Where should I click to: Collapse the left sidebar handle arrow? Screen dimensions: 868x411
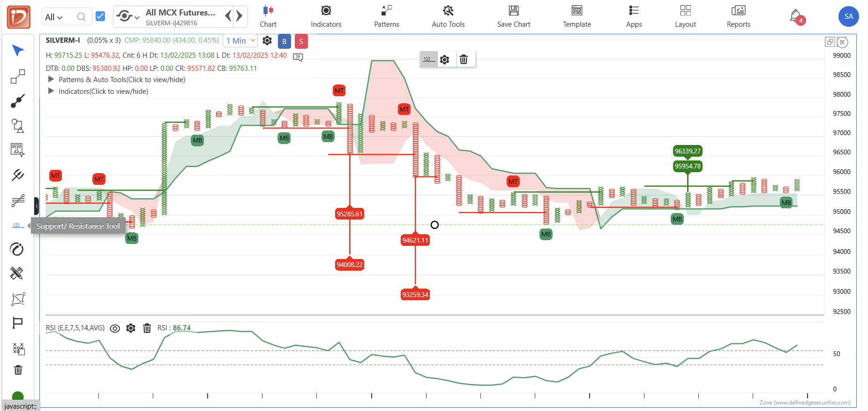[x=37, y=206]
